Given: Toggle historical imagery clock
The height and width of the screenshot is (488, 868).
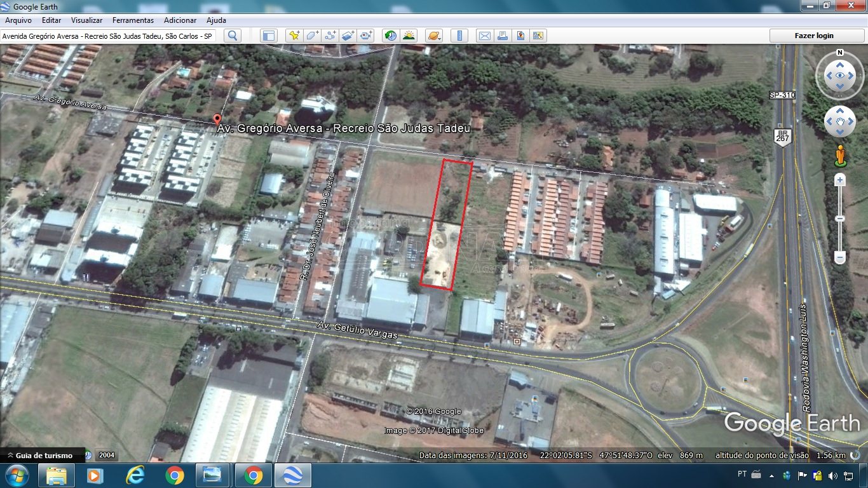Looking at the screenshot, I should coord(391,36).
